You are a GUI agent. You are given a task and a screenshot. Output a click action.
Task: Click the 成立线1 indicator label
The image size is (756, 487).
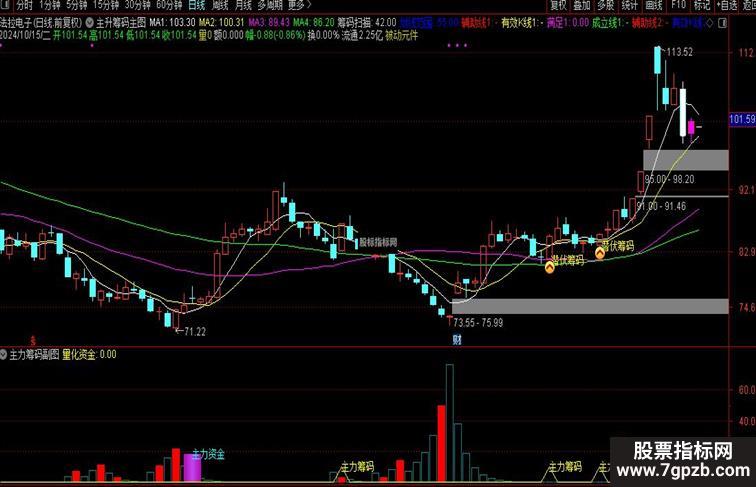coord(609,23)
